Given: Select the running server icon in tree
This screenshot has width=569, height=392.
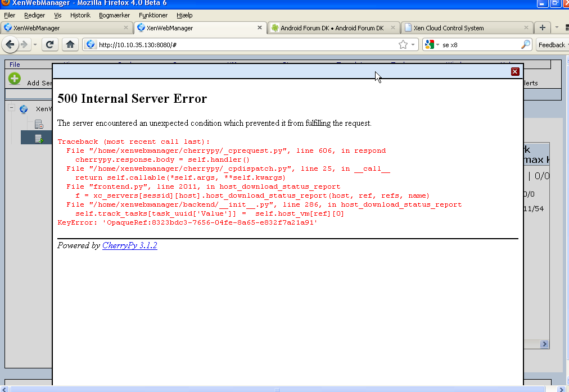Looking at the screenshot, I should tap(39, 138).
